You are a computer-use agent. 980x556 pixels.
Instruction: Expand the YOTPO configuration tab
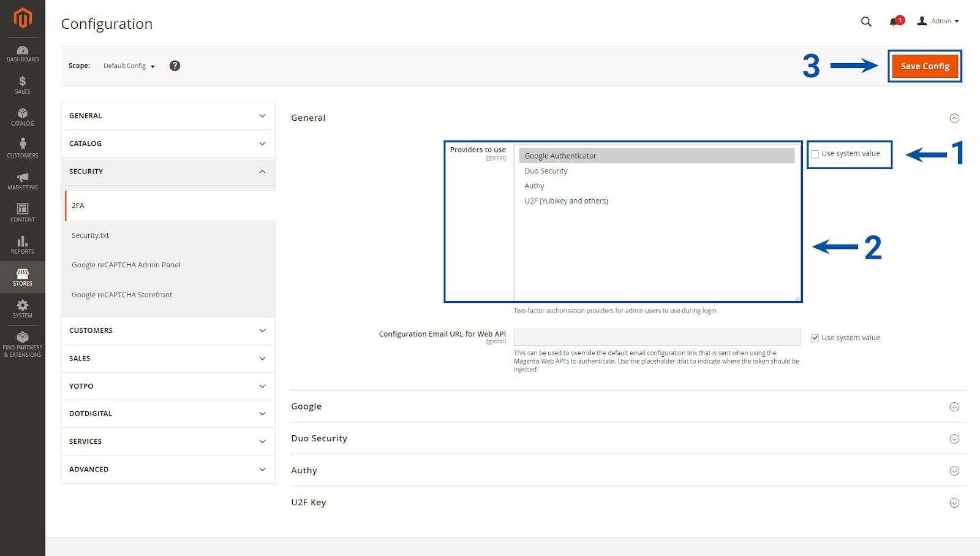point(168,386)
